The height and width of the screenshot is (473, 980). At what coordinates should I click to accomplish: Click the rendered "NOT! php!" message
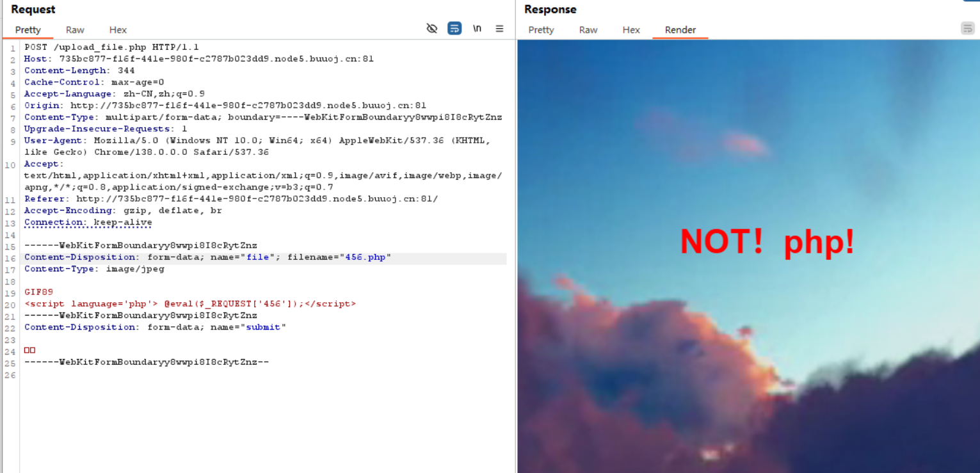[x=767, y=242]
